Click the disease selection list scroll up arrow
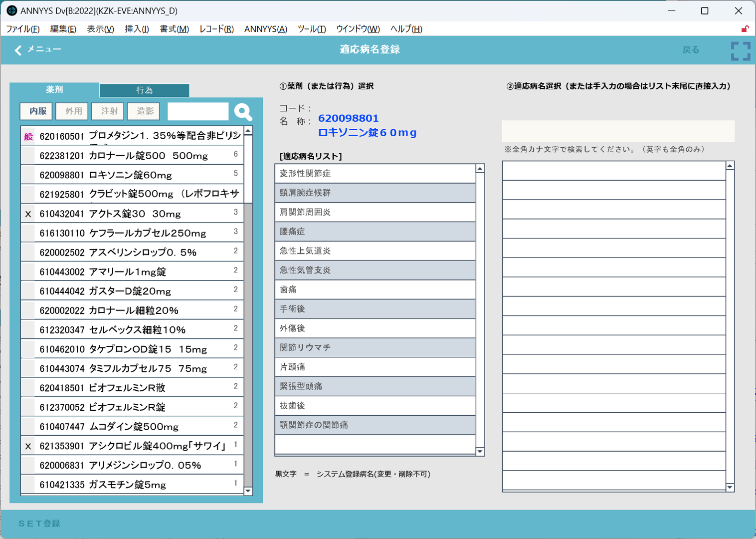The image size is (756, 539). tap(730, 166)
